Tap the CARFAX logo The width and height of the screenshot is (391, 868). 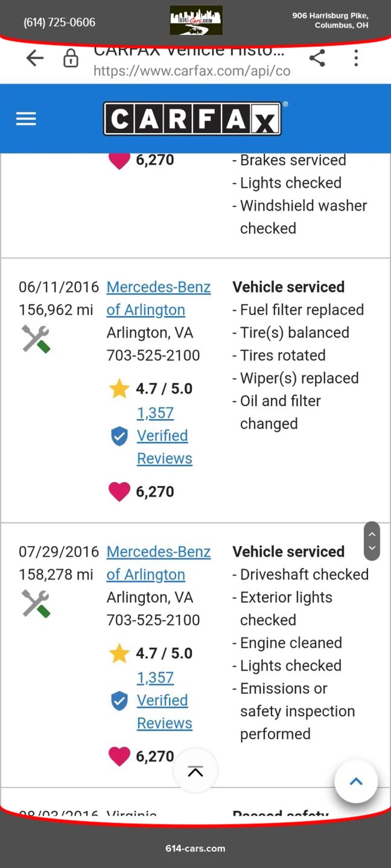[x=192, y=118]
